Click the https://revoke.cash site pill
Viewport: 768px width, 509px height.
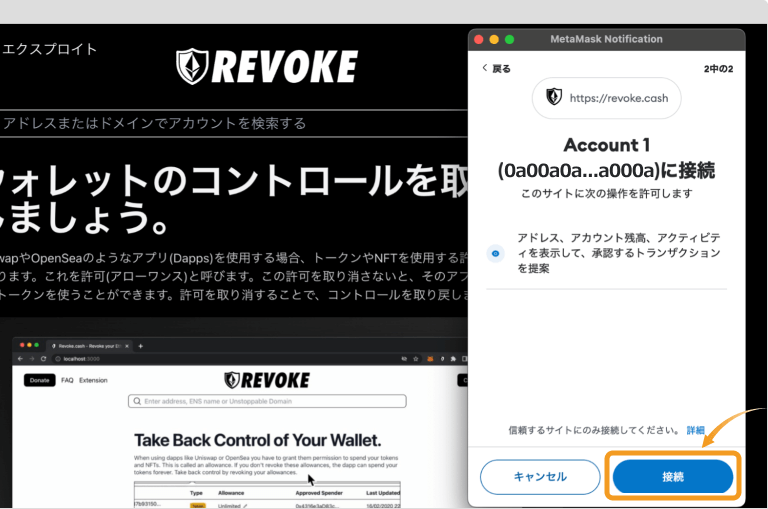point(606,98)
